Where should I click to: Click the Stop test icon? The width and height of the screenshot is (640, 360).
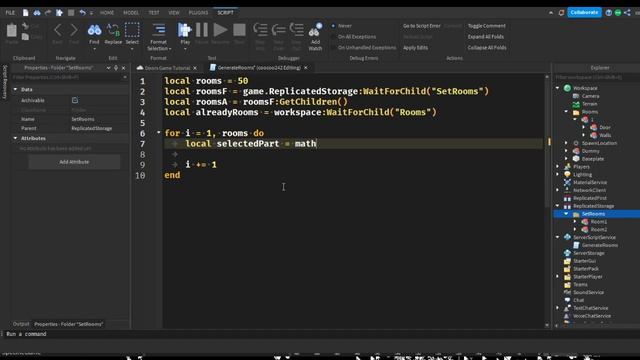coord(239,30)
